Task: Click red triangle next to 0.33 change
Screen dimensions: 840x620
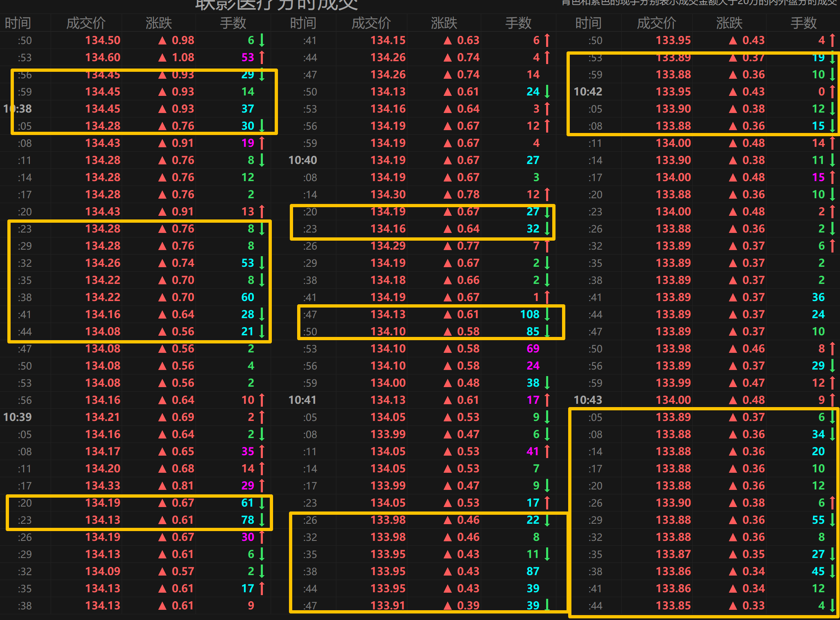Action: [733, 606]
